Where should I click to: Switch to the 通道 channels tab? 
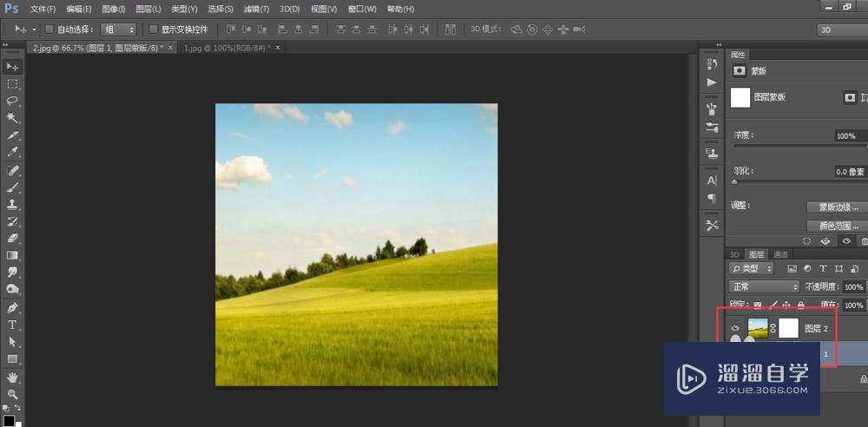click(780, 255)
